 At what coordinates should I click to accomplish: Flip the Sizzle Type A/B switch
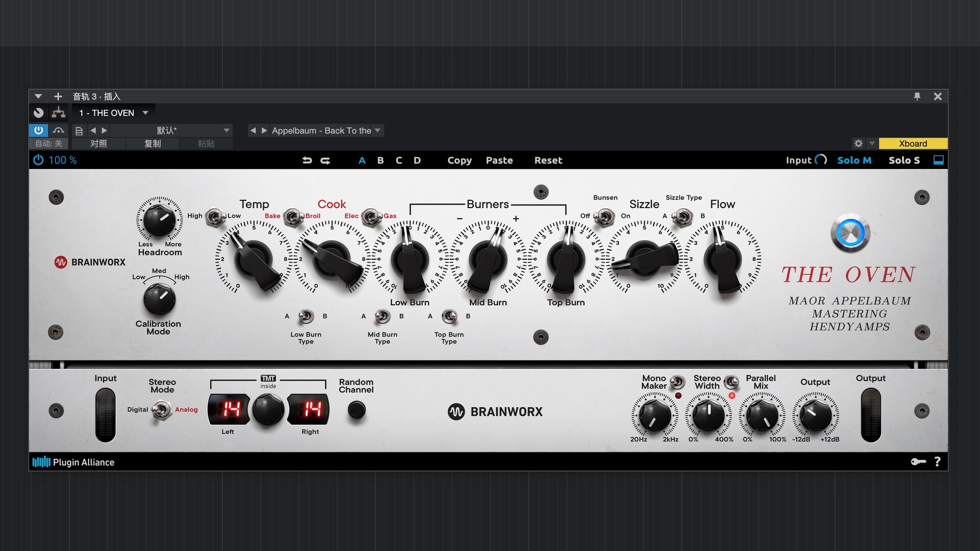coord(682,217)
